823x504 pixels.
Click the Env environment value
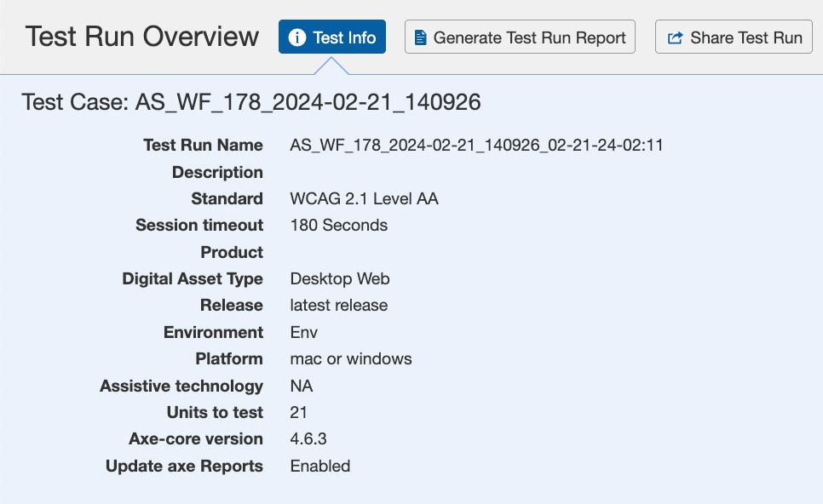pyautogui.click(x=303, y=333)
